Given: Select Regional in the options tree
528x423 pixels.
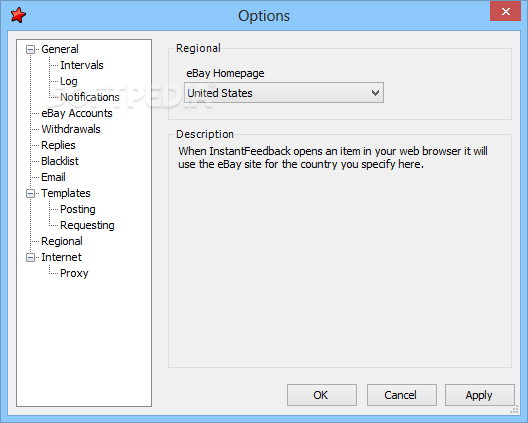Looking at the screenshot, I should pyautogui.click(x=62, y=241).
